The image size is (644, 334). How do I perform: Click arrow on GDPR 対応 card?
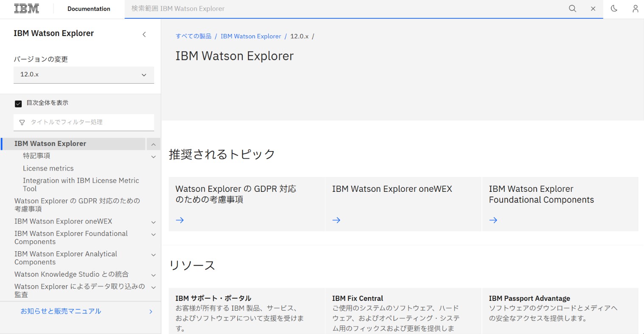click(x=180, y=220)
